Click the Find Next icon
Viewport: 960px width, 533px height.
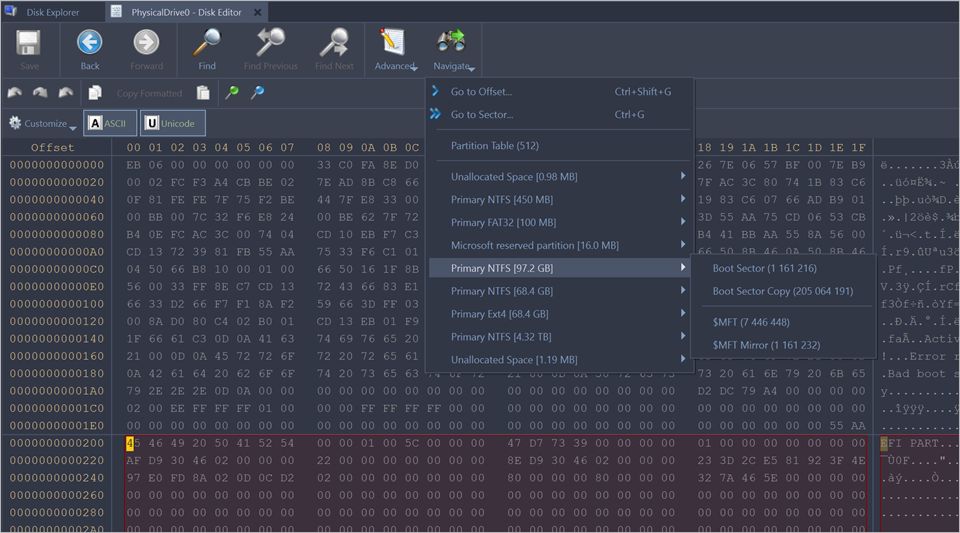[x=334, y=43]
